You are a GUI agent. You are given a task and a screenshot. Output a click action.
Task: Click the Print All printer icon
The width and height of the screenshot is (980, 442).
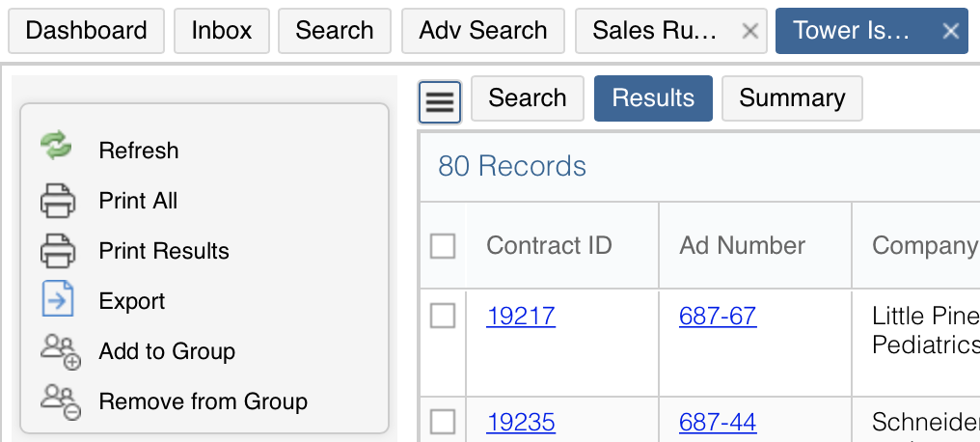pyautogui.click(x=58, y=201)
